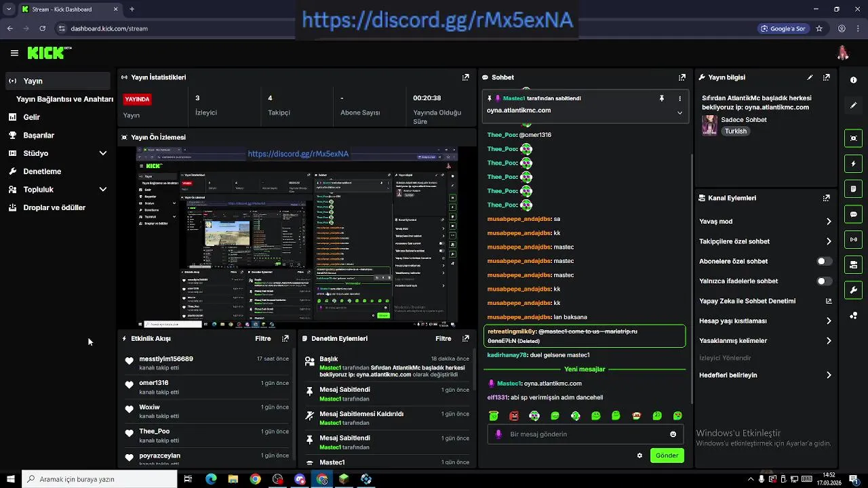Open chat settings gear near Gönder

[639, 455]
